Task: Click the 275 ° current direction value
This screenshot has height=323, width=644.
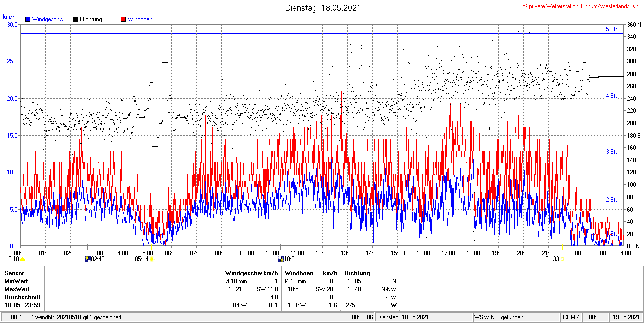Action: click(353, 305)
